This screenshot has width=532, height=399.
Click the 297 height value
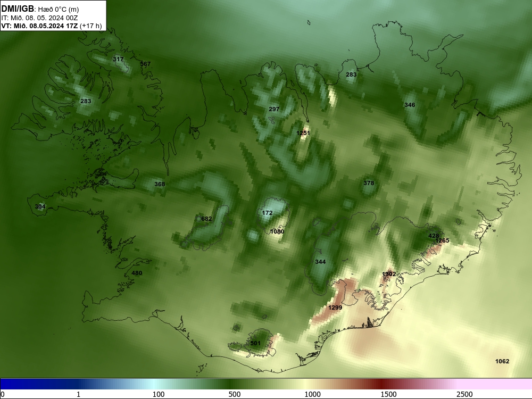click(x=274, y=109)
